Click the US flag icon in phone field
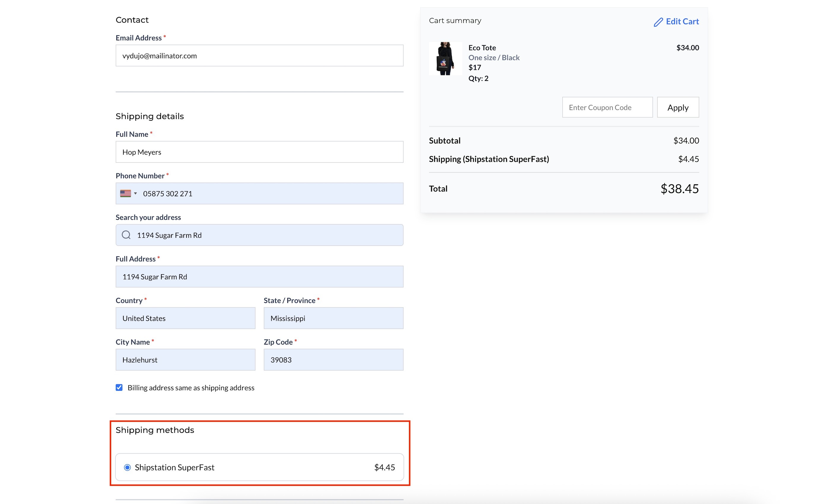This screenshot has height=504, width=822. (125, 194)
